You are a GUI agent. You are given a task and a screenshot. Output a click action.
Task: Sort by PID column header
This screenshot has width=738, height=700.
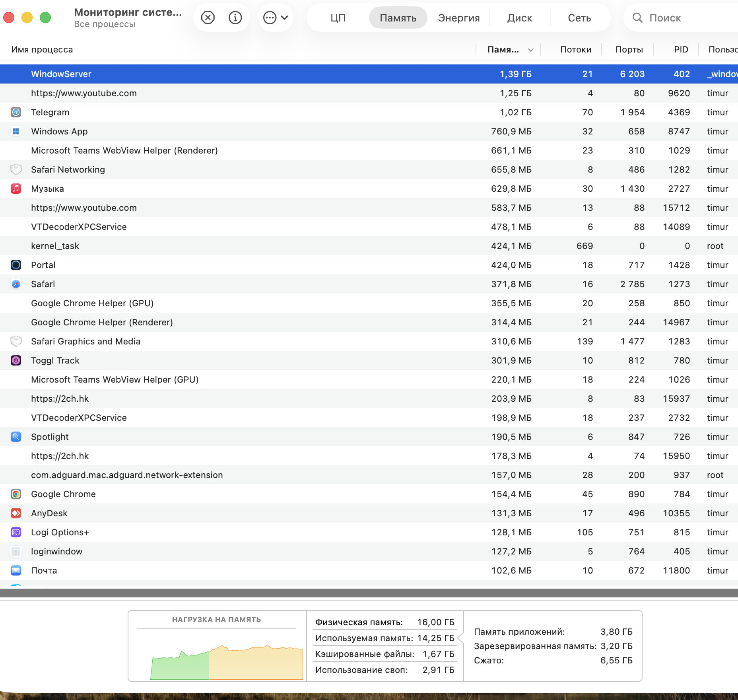[x=681, y=50]
